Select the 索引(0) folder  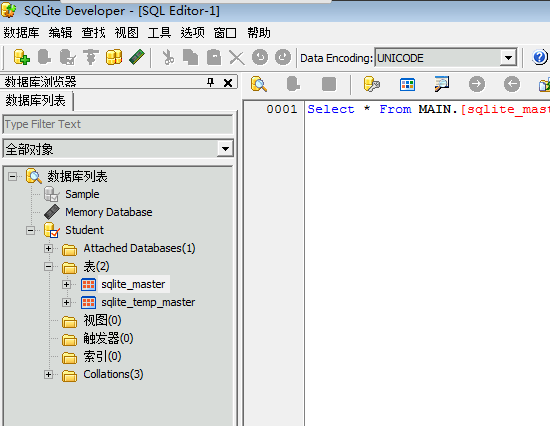102,356
